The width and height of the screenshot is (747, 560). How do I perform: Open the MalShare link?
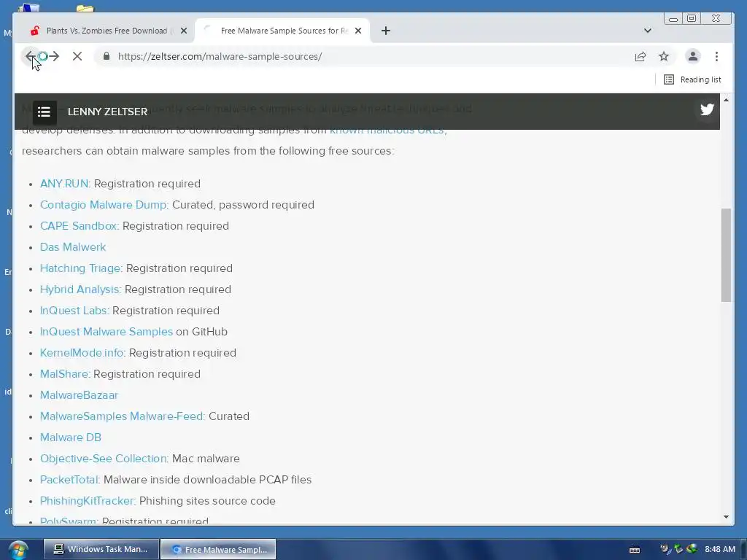[64, 374]
